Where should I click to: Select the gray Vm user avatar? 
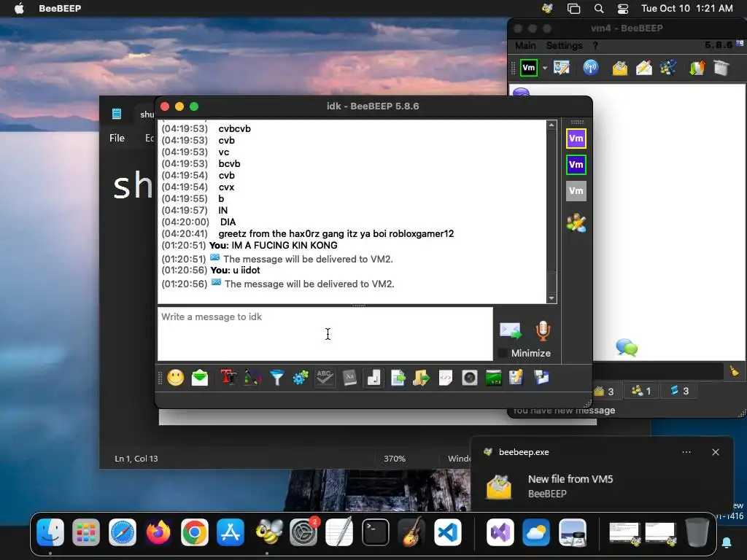[576, 191]
